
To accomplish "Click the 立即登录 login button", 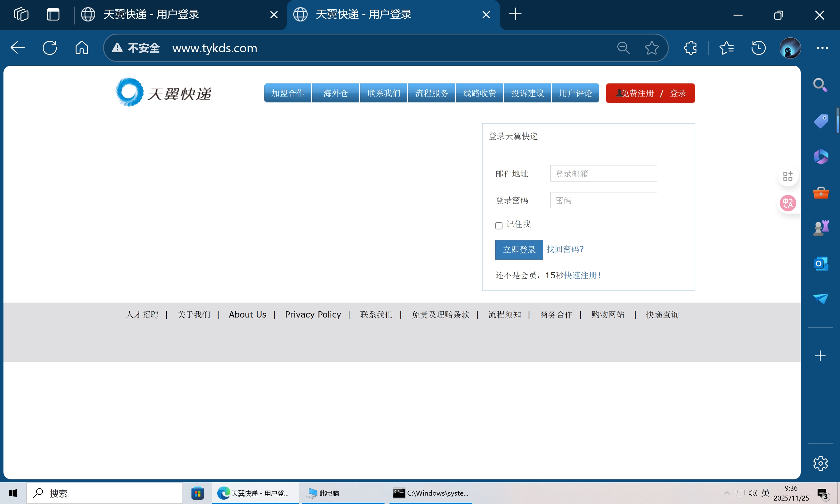I will [519, 250].
